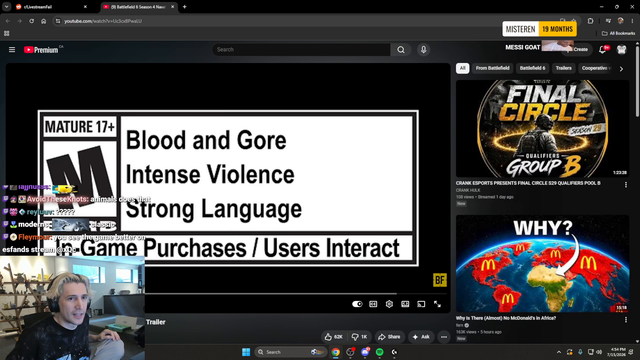Open Discord from the taskbar
The image size is (640, 360).
coord(365,352)
